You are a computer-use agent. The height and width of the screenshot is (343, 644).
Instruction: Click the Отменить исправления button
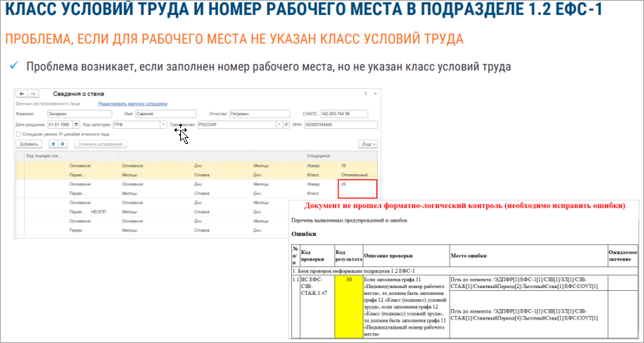(100, 144)
